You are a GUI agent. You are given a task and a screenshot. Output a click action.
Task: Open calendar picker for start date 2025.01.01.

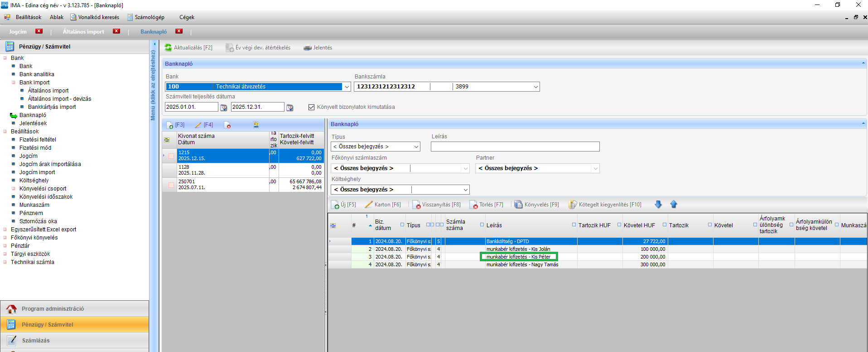point(223,108)
